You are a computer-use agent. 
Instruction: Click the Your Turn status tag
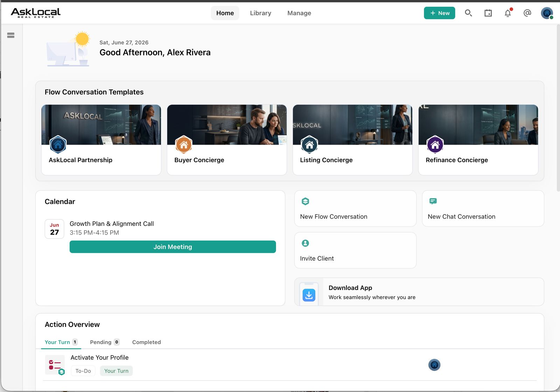[116, 371]
